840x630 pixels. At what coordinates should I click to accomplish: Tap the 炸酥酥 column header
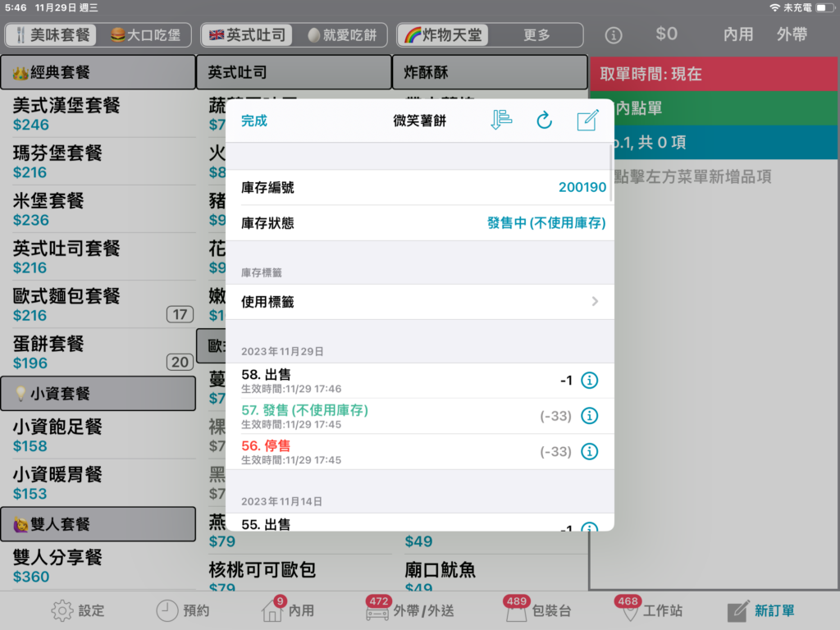coord(491,72)
